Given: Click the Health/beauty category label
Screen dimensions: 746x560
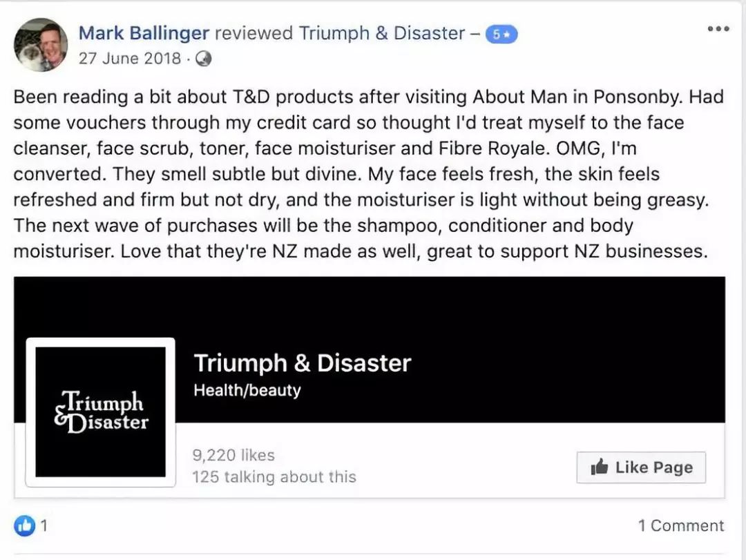Looking at the screenshot, I should (247, 390).
